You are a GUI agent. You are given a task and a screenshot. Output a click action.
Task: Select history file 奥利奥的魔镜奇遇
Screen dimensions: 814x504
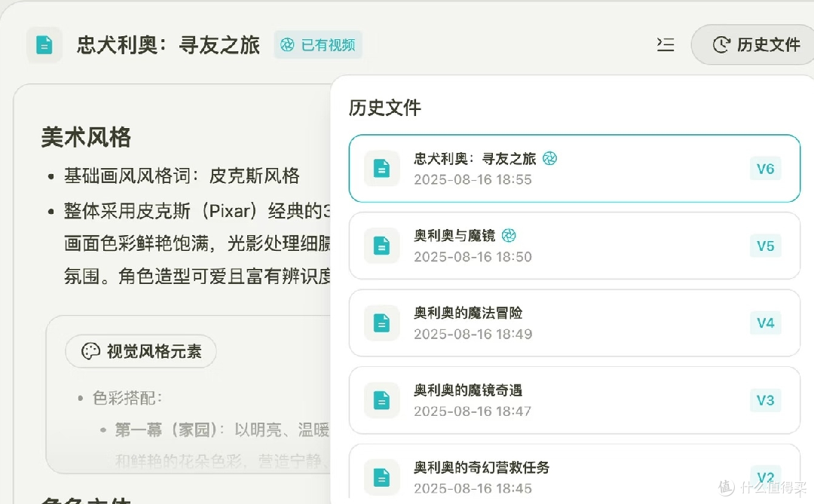574,400
